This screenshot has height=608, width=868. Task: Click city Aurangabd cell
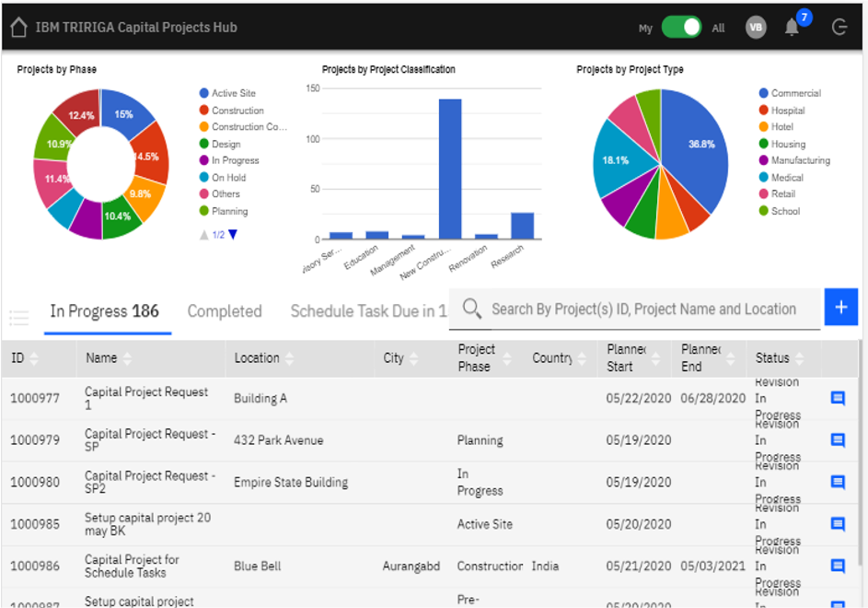tap(411, 566)
